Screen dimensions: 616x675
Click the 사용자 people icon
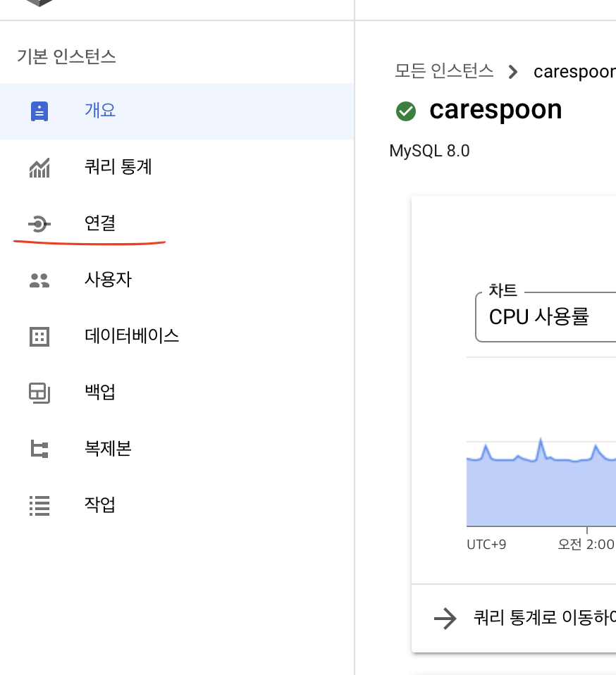click(39, 280)
